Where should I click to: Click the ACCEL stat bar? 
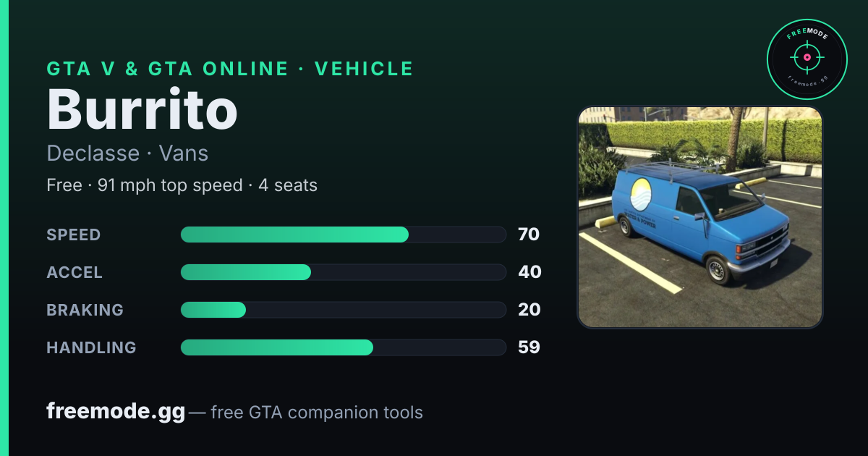click(x=343, y=272)
